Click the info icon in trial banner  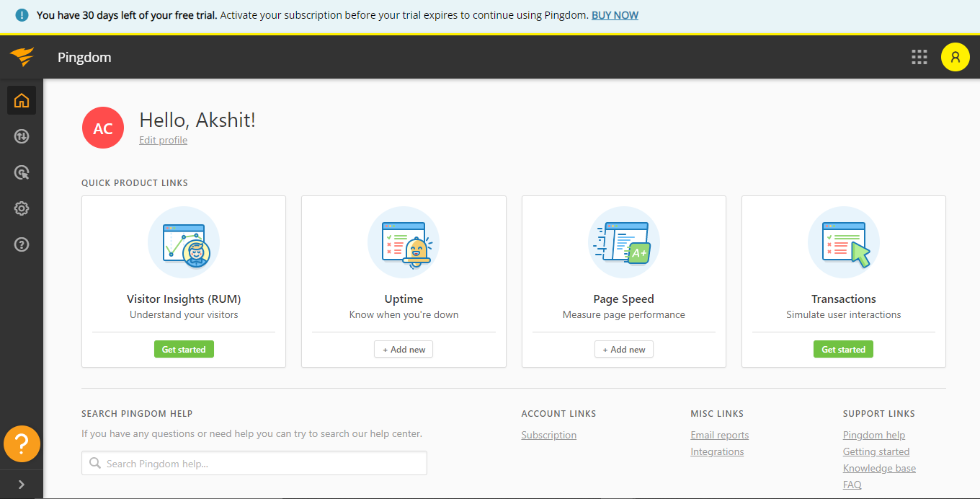tap(22, 15)
